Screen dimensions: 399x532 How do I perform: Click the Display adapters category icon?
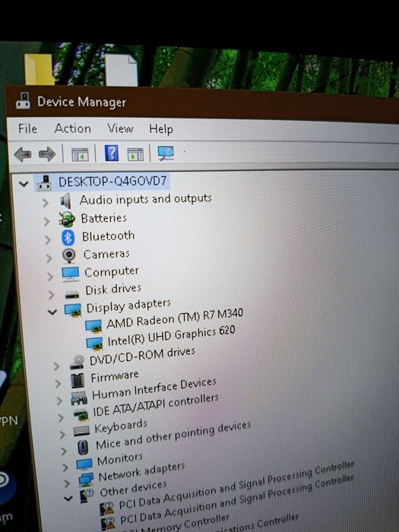click(x=73, y=310)
